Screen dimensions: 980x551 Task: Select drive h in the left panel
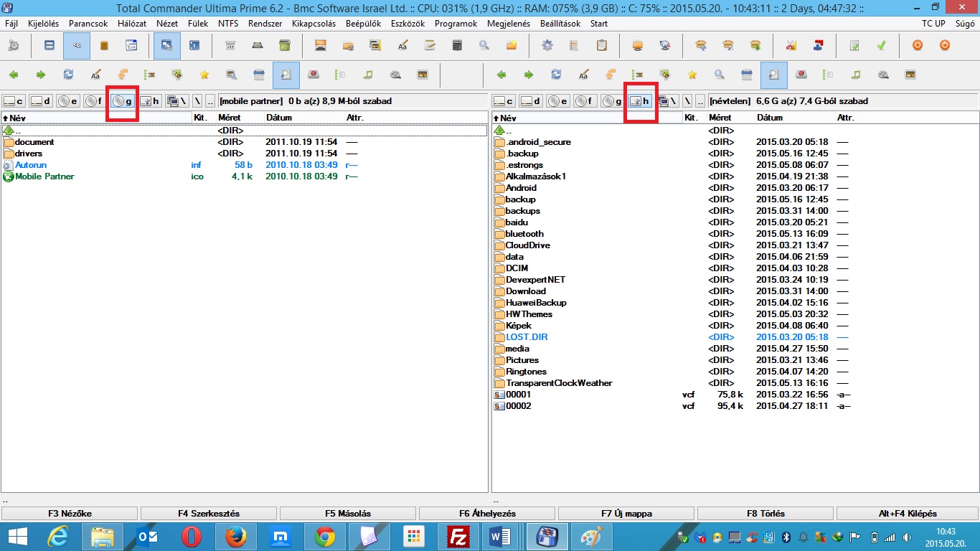point(150,101)
